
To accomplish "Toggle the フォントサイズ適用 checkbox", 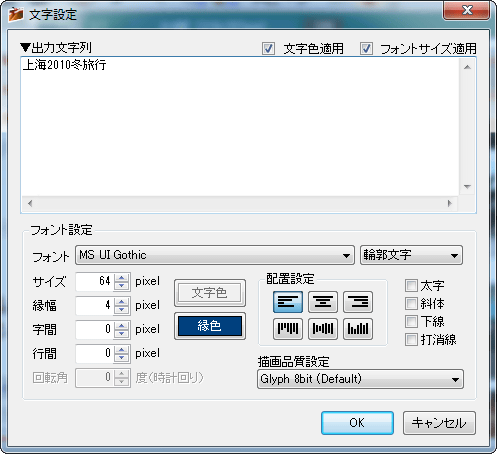I will tap(366, 49).
